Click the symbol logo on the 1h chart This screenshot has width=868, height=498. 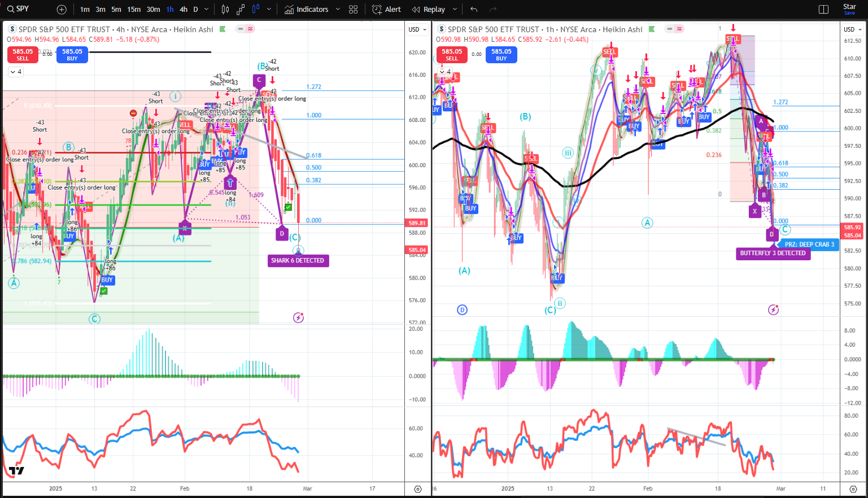pos(441,29)
